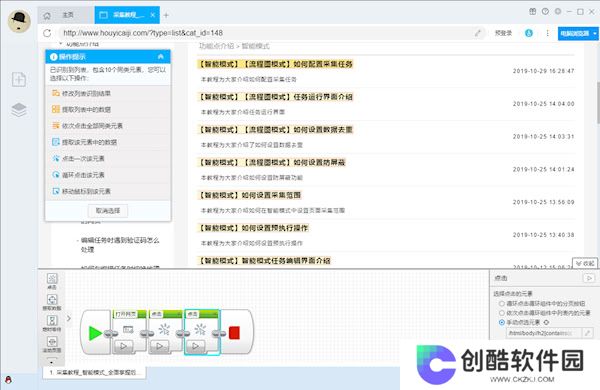Select the 打开网页 flow step block

(129, 331)
